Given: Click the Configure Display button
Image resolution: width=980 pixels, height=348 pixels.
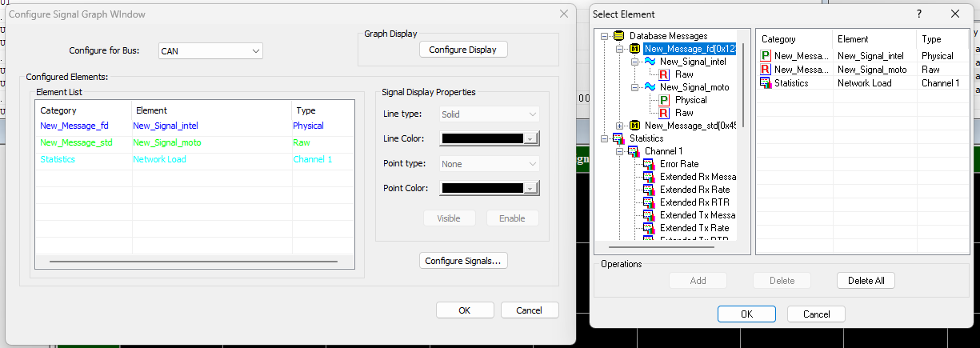Looking at the screenshot, I should (x=462, y=50).
